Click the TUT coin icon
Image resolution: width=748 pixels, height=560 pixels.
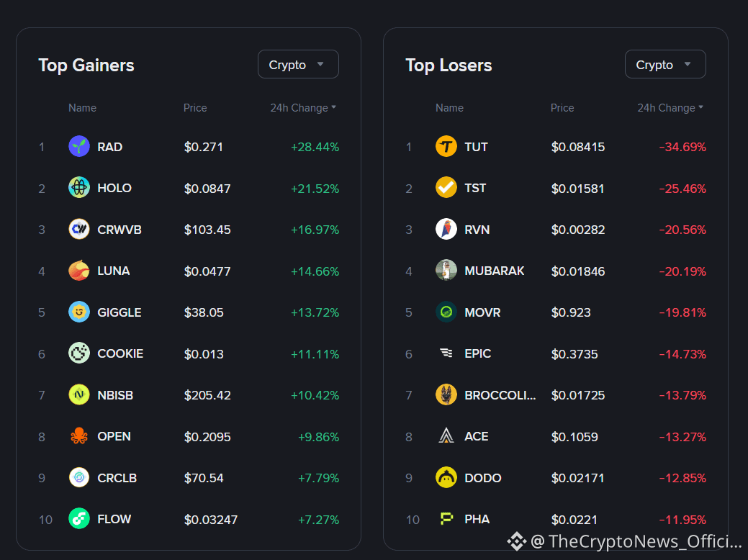tap(446, 146)
